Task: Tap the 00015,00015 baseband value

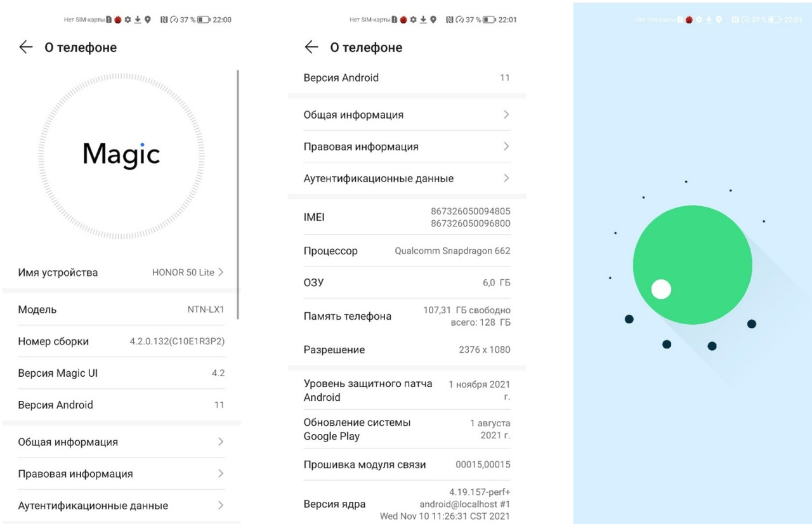Action: pyautogui.click(x=483, y=465)
